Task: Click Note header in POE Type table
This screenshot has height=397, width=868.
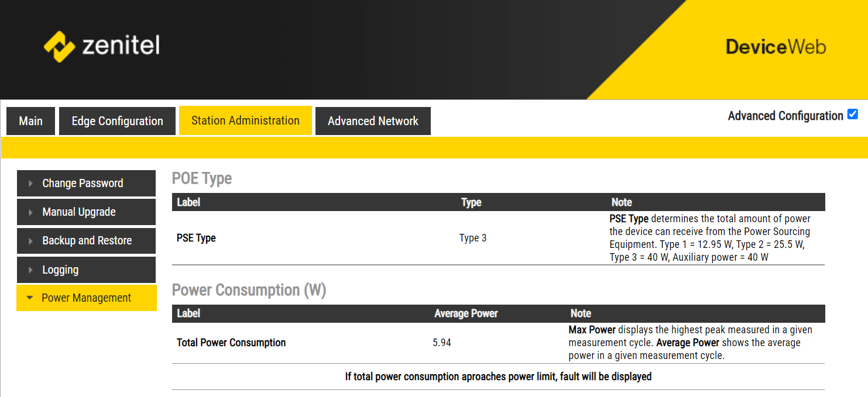Action: click(622, 202)
